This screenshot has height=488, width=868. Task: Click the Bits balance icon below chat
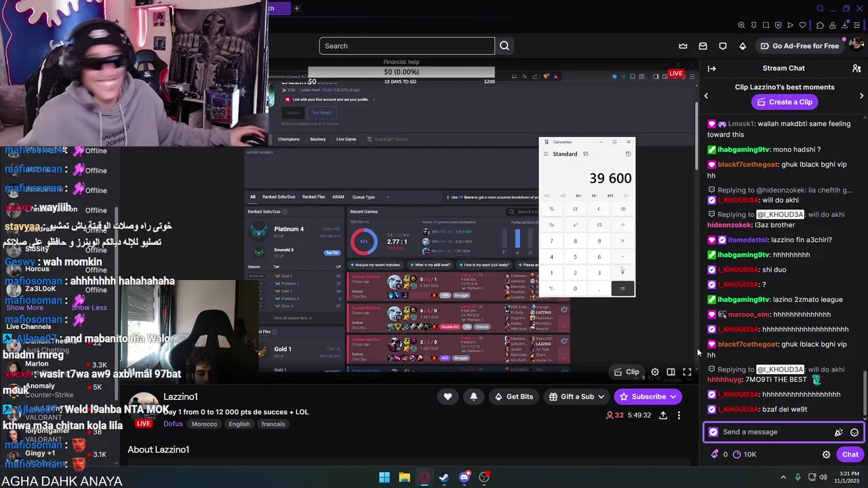click(x=715, y=455)
